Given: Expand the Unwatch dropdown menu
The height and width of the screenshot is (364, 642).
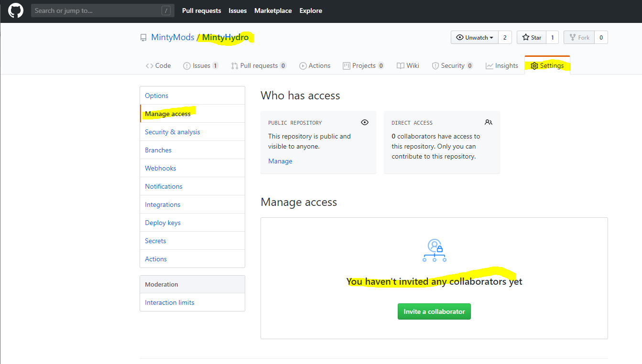Looking at the screenshot, I should (474, 37).
